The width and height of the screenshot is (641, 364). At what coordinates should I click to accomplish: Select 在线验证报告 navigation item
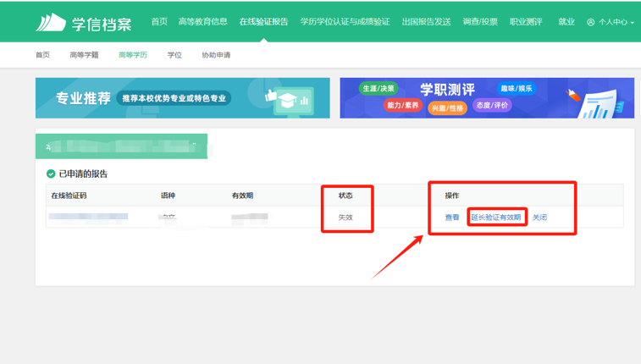(263, 22)
